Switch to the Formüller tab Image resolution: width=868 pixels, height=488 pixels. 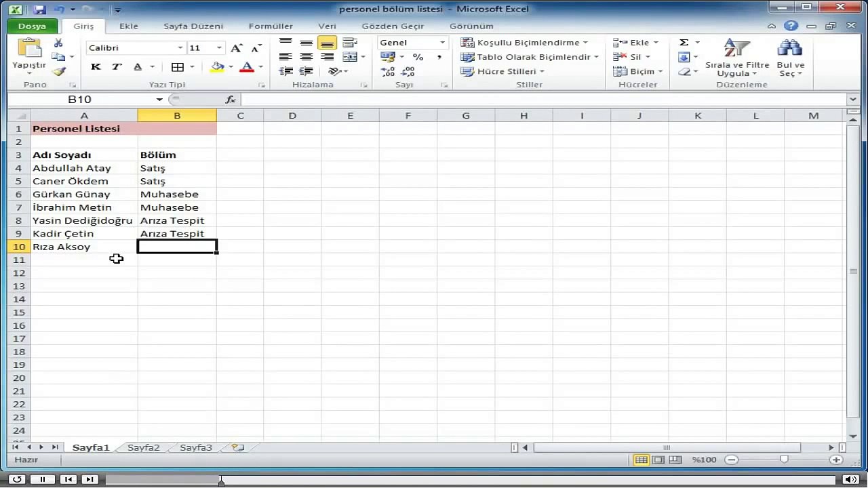tap(271, 26)
